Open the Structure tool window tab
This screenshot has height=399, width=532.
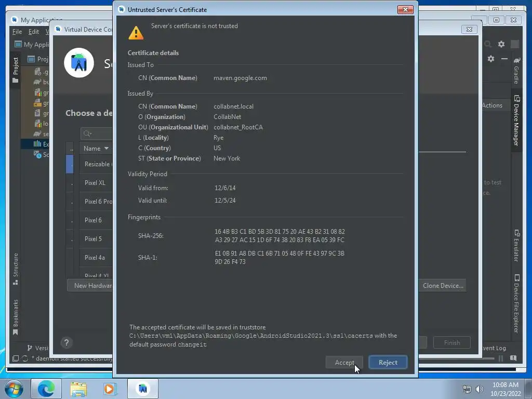tap(15, 270)
